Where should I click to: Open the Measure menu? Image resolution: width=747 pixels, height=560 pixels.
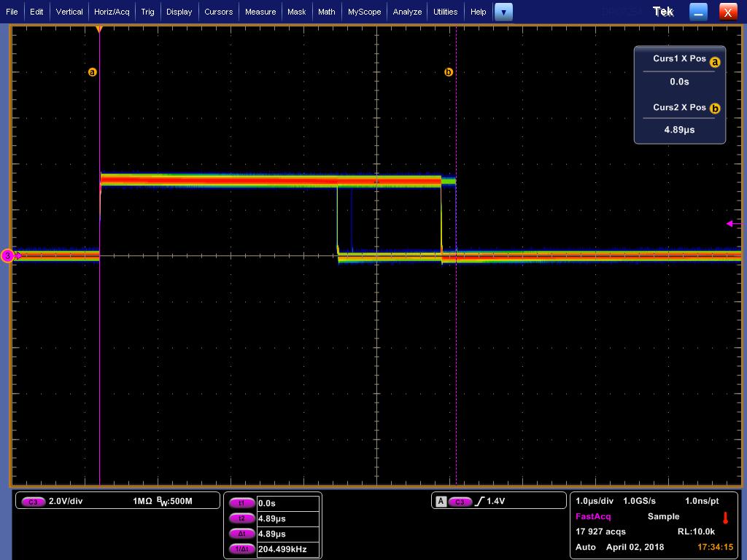point(260,12)
